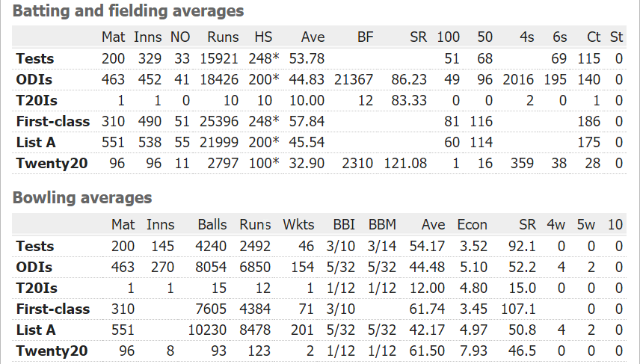Click T20Is label in batting table
Screen dimensions: 640x364
(x=37, y=100)
